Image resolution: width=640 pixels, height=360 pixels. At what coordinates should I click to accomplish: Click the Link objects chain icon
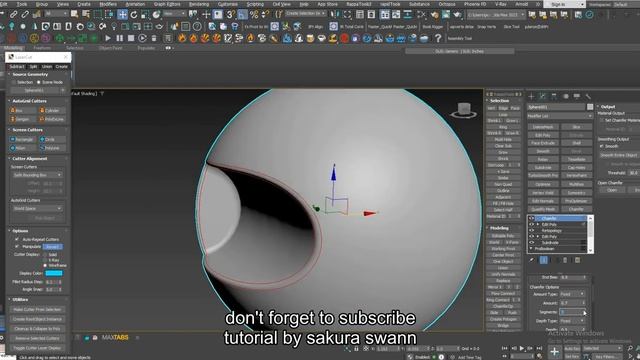pos(13,15)
